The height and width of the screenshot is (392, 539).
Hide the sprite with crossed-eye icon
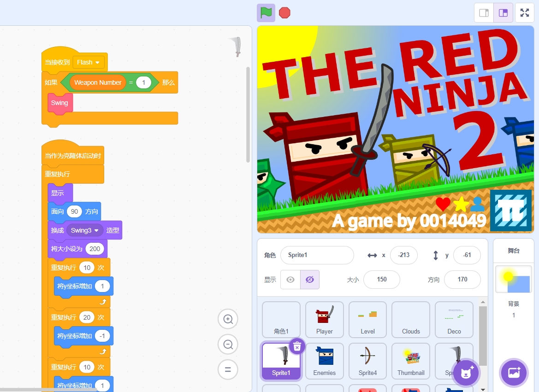[309, 280]
